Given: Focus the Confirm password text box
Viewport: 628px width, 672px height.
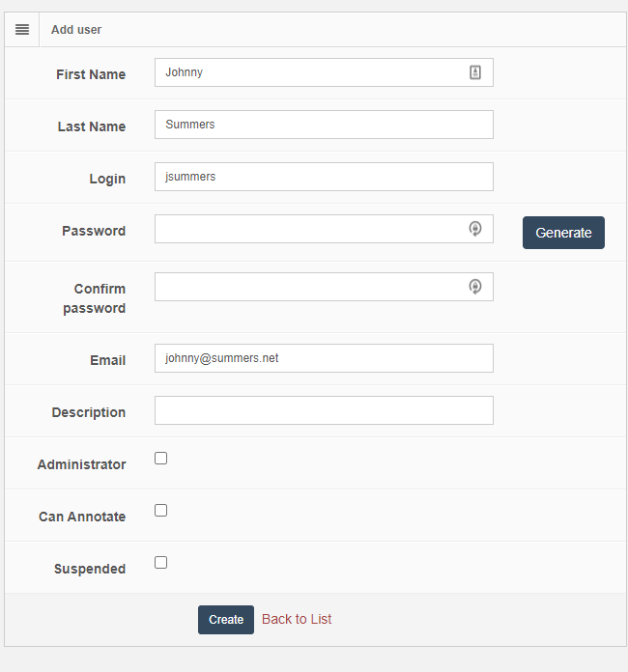Looking at the screenshot, I should coord(309,287).
